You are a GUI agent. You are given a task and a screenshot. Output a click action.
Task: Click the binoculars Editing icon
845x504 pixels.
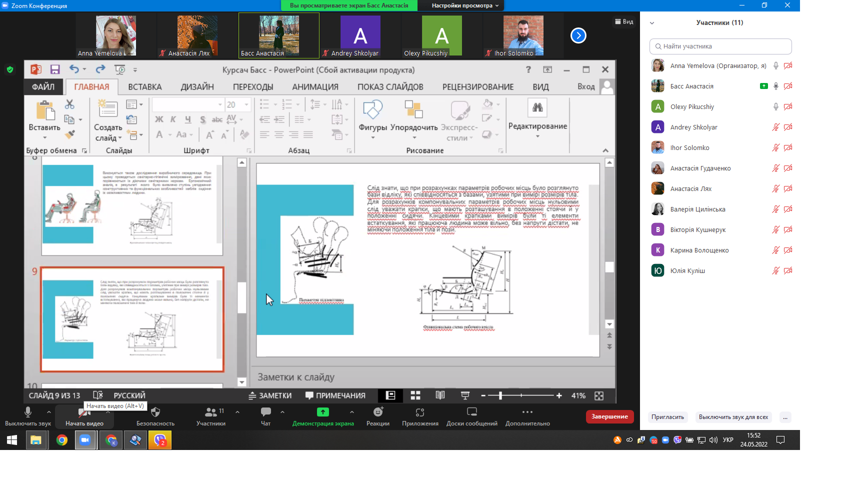pos(537,107)
